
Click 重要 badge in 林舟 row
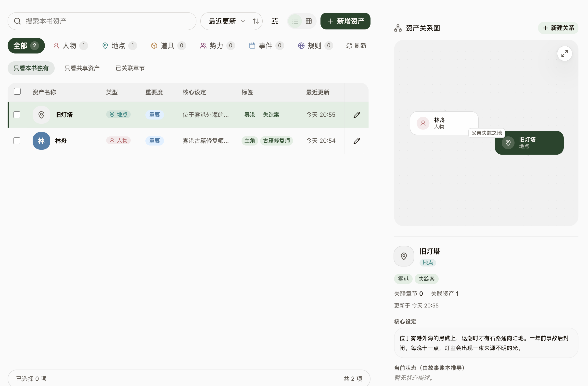(154, 141)
